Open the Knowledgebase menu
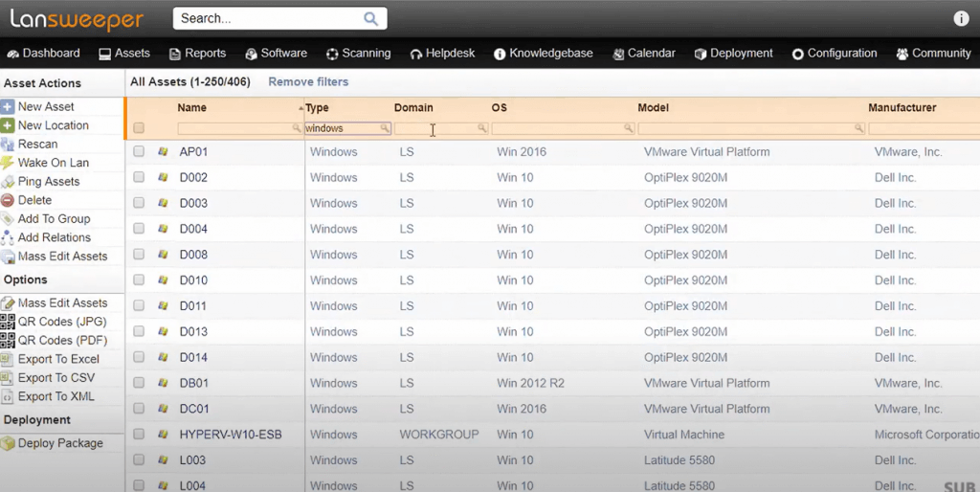This screenshot has height=492, width=980. [x=544, y=54]
